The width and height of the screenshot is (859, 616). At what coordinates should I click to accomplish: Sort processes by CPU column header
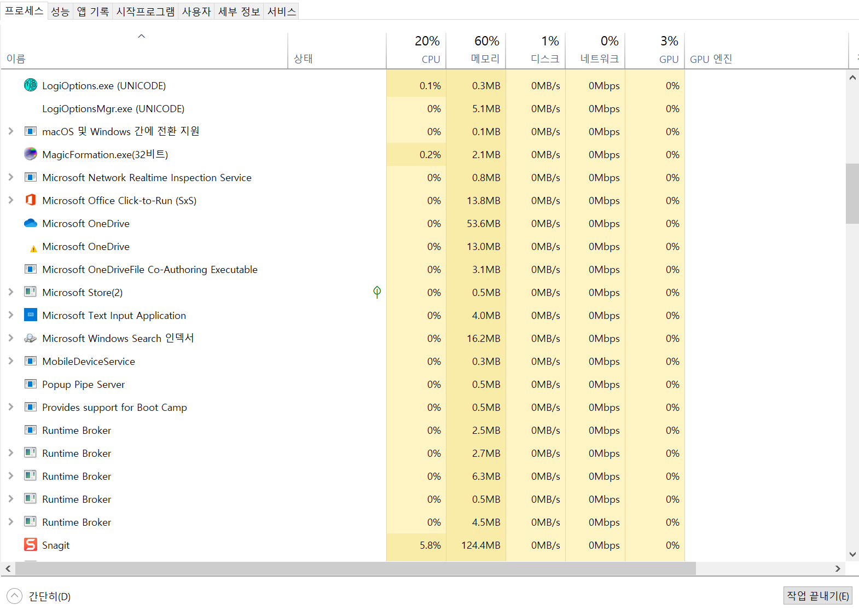coord(416,50)
